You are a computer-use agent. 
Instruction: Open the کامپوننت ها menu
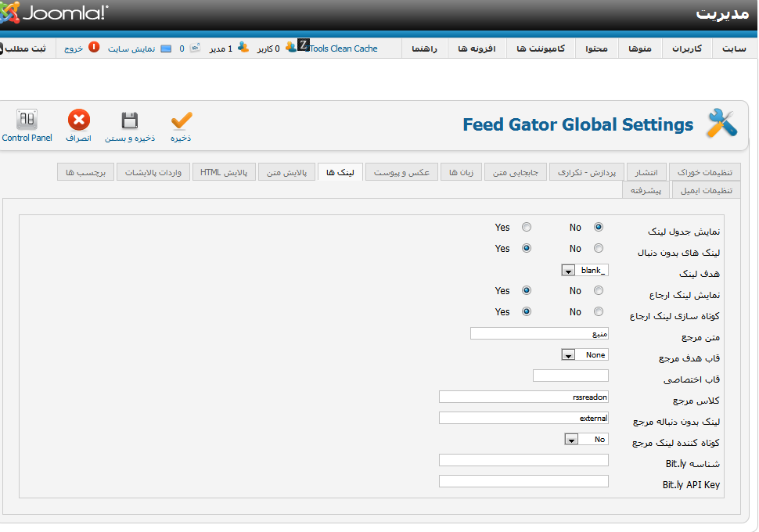541,49
